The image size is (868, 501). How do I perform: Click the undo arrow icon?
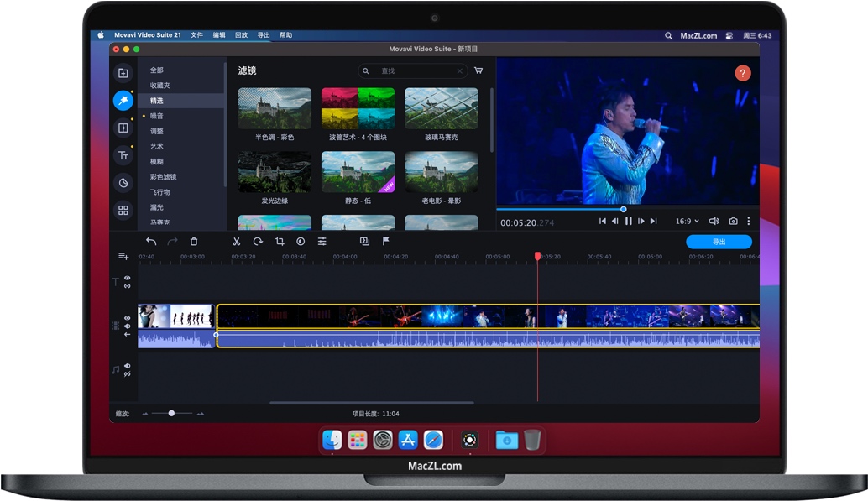coord(150,241)
